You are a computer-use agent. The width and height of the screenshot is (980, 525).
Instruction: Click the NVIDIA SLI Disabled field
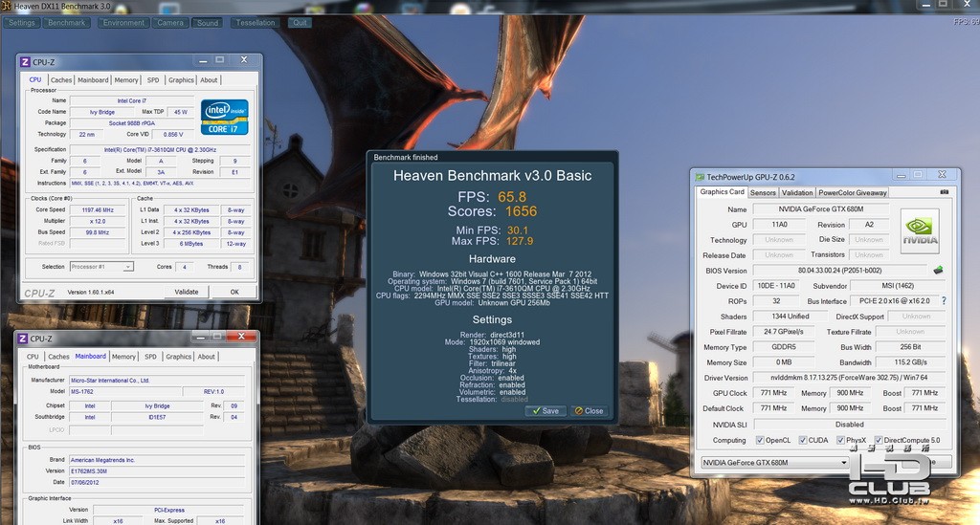pos(849,425)
